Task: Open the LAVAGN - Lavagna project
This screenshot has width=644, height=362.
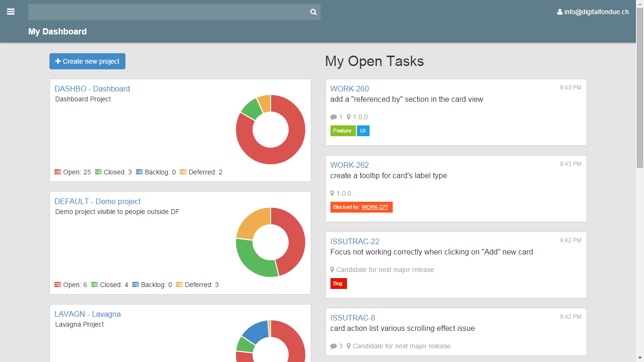Action: [x=88, y=314]
